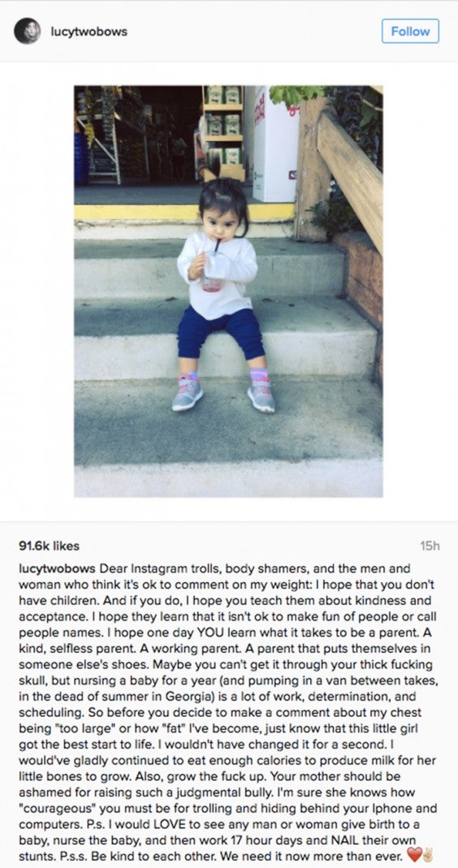Open the lucytwobows username in header

(89, 32)
